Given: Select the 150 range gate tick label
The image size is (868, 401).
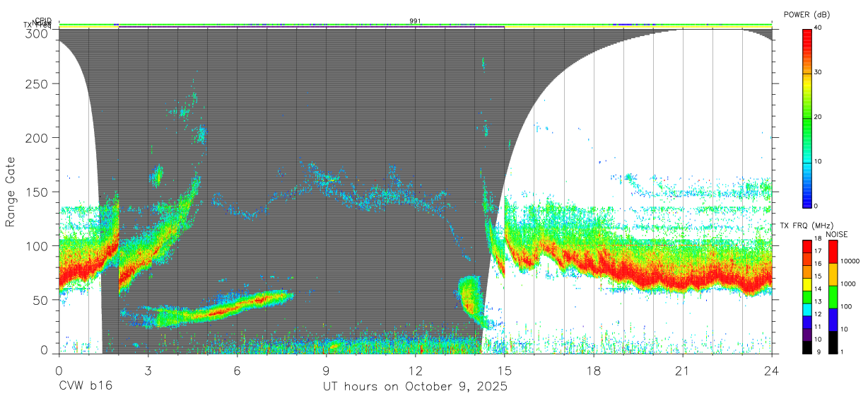Looking at the screenshot, I should coord(37,192).
